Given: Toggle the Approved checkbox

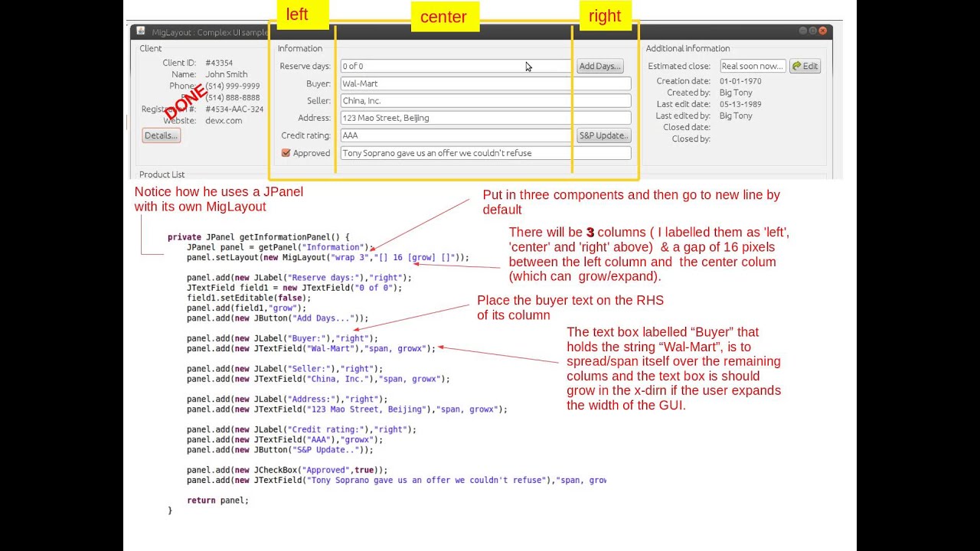Looking at the screenshot, I should (286, 153).
